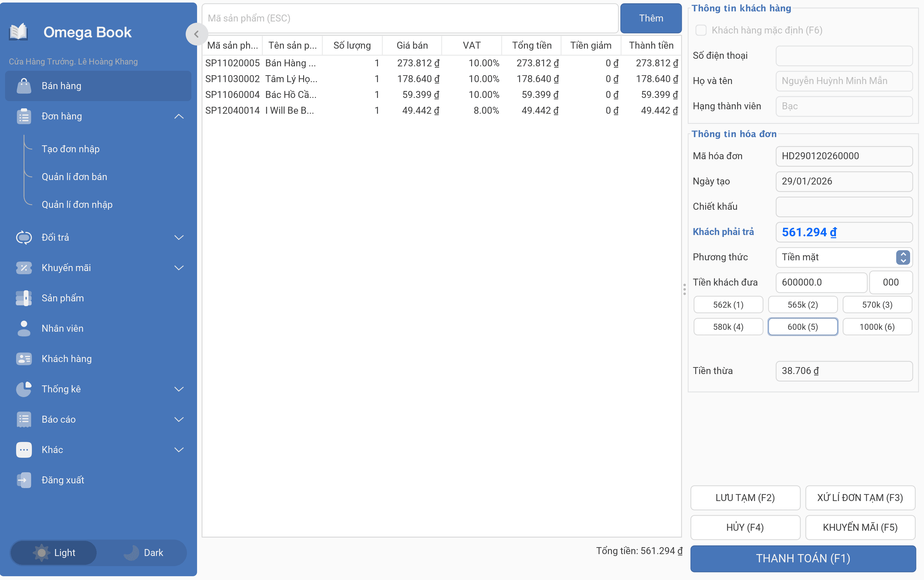Open Quản lí đơn bán submenu item
Screen dimensions: 924x580
[75, 177]
